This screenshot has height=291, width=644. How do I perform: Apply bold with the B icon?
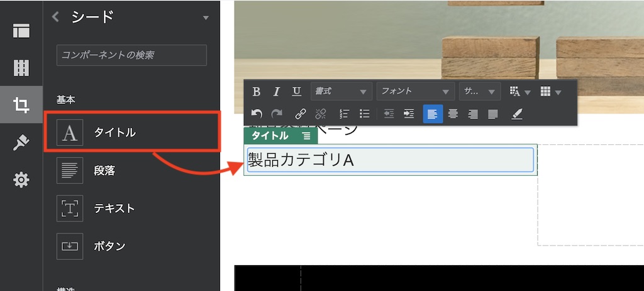[257, 91]
